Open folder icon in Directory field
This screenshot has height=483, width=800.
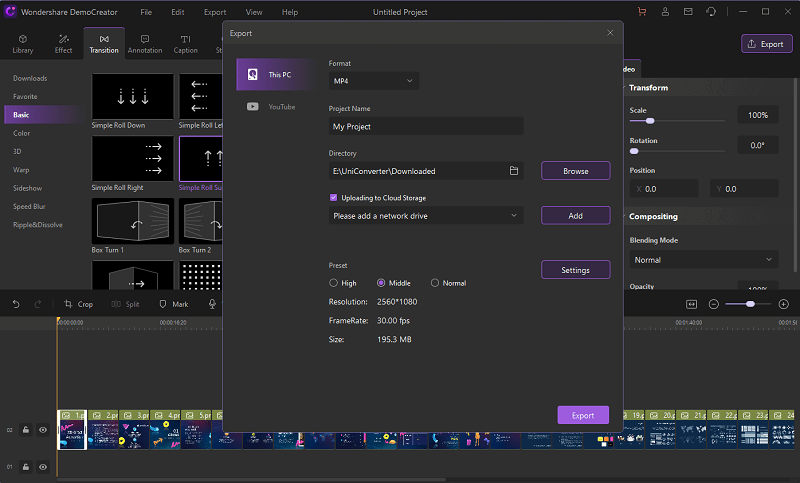pyautogui.click(x=514, y=171)
